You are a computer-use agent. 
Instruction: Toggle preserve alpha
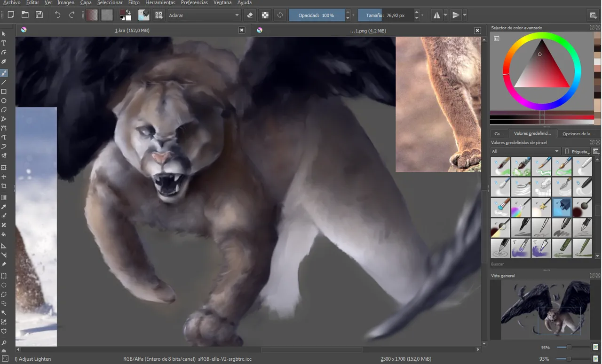265,15
